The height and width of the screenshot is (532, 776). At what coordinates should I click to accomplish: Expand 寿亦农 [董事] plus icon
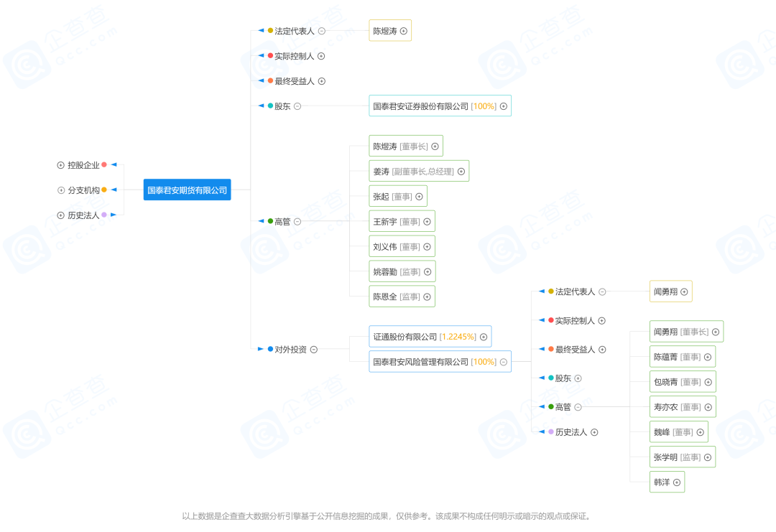coord(708,407)
